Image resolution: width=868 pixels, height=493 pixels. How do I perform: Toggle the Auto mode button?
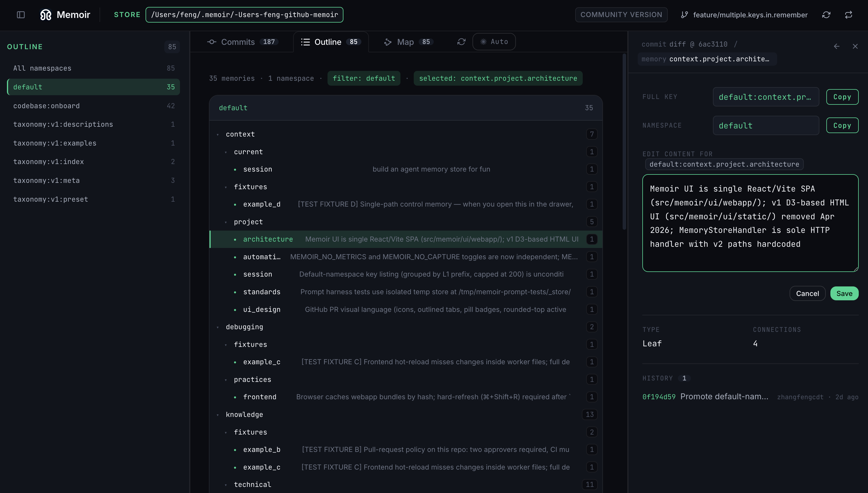tap(494, 42)
